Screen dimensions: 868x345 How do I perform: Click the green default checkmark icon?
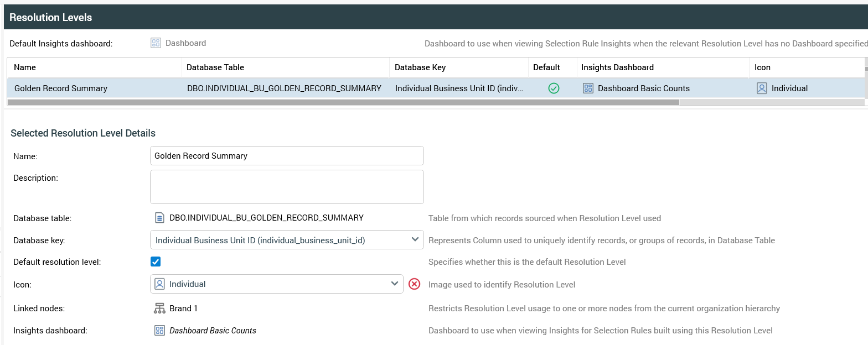point(553,88)
